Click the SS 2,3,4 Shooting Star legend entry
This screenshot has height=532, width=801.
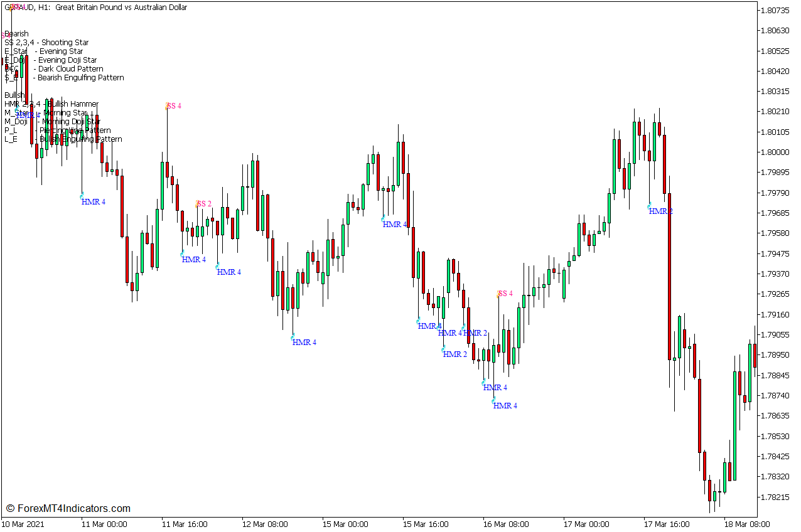coord(47,42)
